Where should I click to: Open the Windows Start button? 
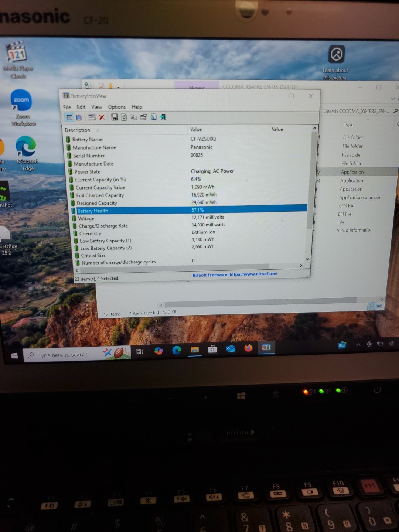click(x=14, y=355)
